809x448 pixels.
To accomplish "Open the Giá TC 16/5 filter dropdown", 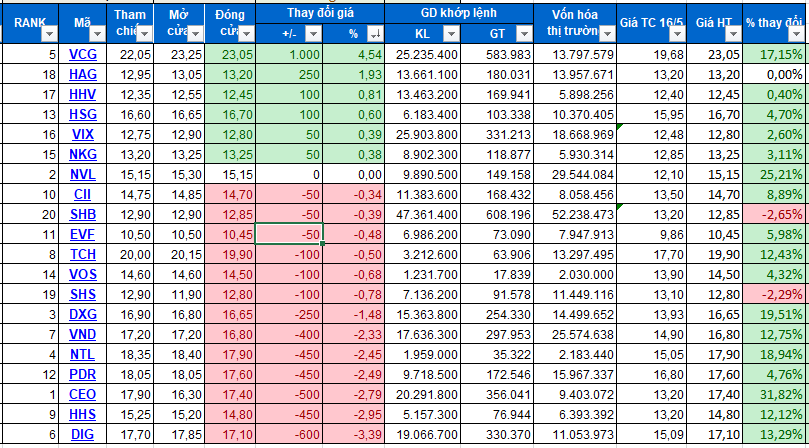I will (x=677, y=34).
